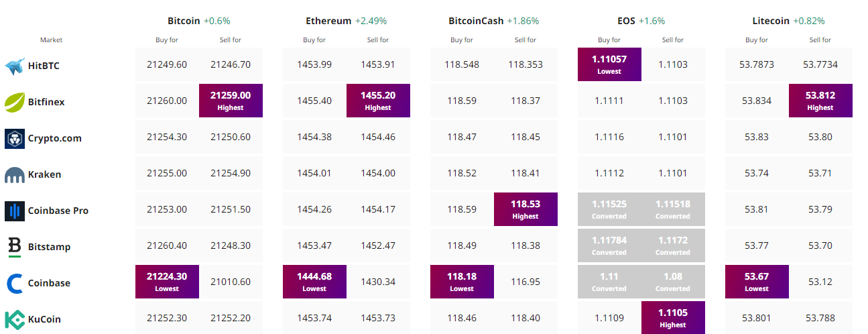Click the KuCoin green logo icon
The height and width of the screenshot is (334, 868).
click(15, 319)
